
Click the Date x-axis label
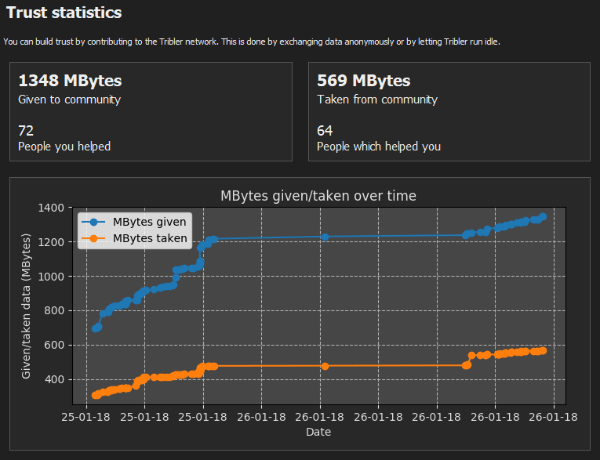tap(318, 432)
